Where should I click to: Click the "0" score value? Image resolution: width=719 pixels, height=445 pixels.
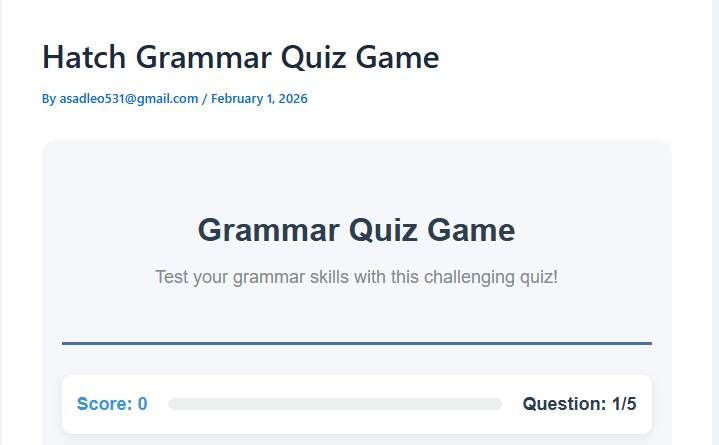[143, 404]
